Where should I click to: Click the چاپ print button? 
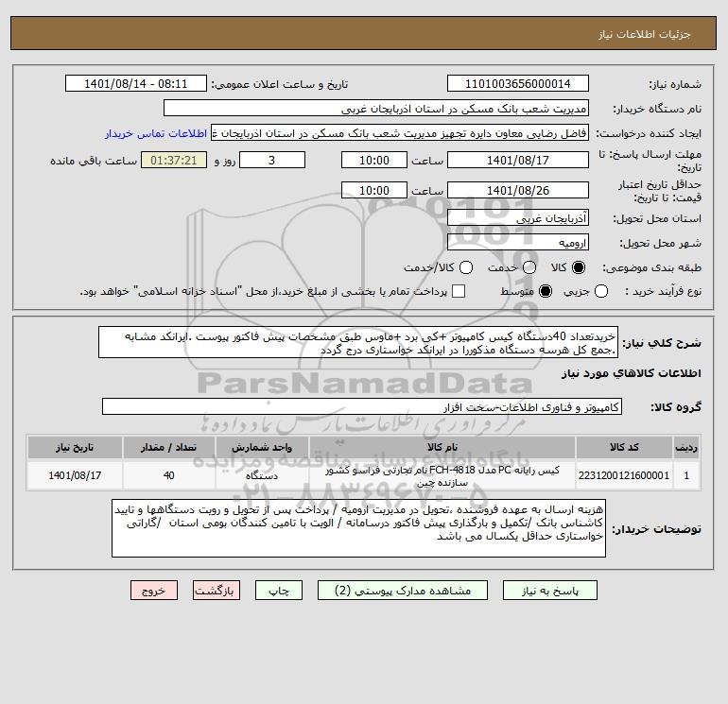[x=279, y=591]
